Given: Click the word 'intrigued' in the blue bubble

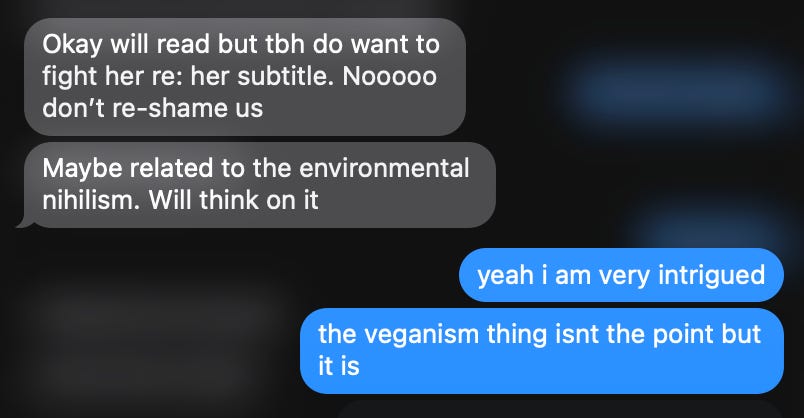Looking at the screenshot, I should click(x=711, y=275).
